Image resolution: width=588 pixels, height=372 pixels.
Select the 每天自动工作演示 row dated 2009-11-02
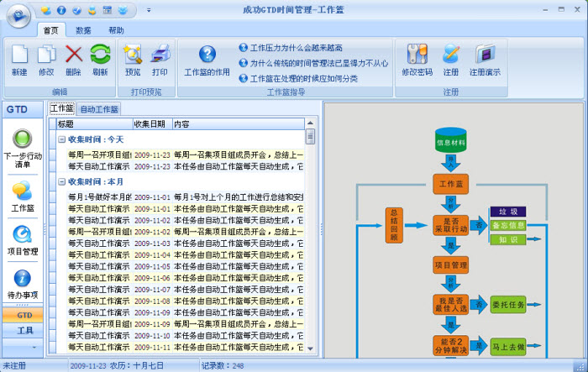click(186, 220)
